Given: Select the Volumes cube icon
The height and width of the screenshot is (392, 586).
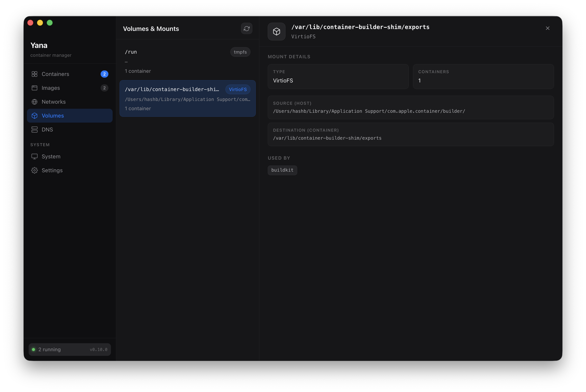Looking at the screenshot, I should click(x=35, y=115).
